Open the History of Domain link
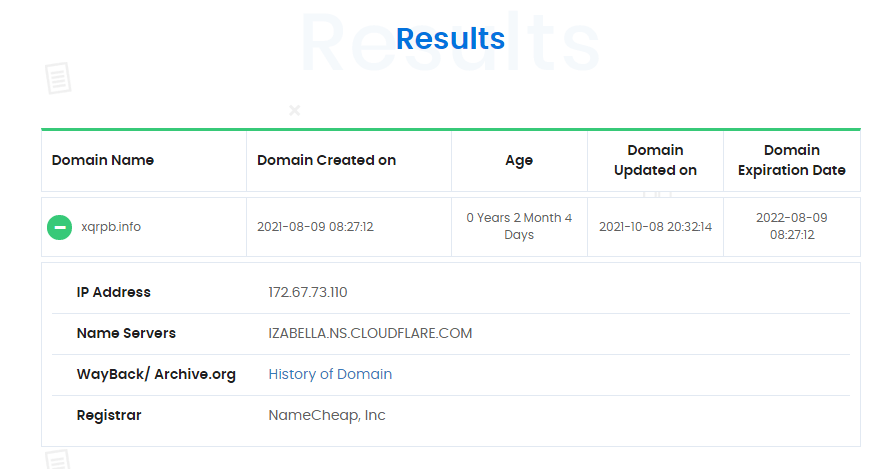 330,374
